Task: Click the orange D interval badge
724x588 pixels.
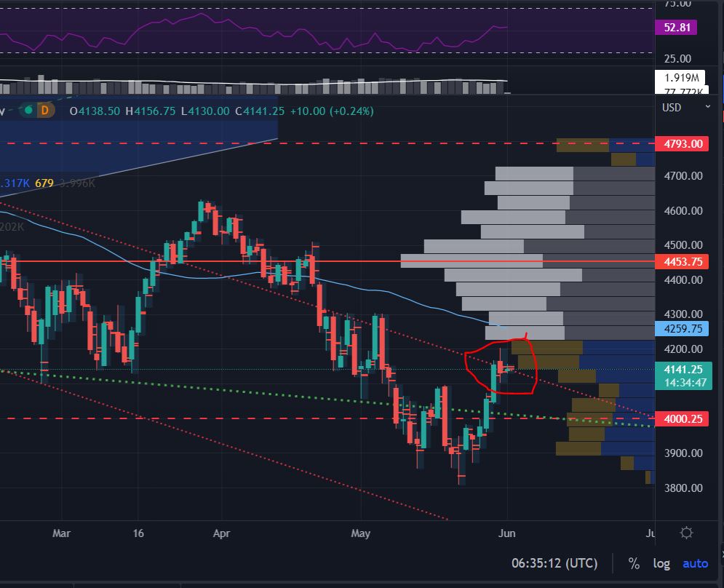Action: (45, 111)
